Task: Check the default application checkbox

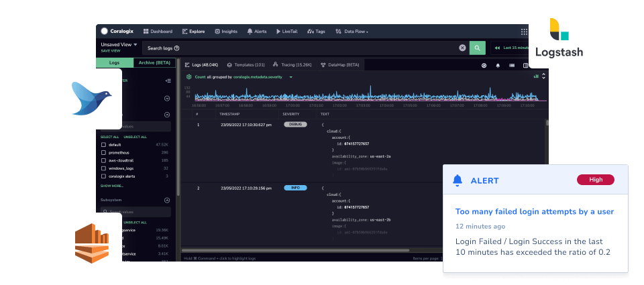Action: pyautogui.click(x=103, y=145)
